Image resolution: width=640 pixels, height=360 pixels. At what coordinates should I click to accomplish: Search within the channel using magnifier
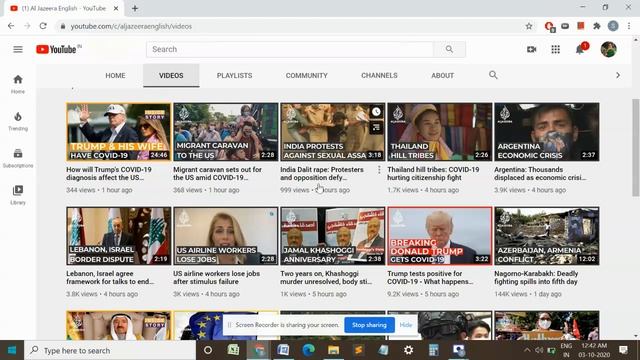pos(493,75)
